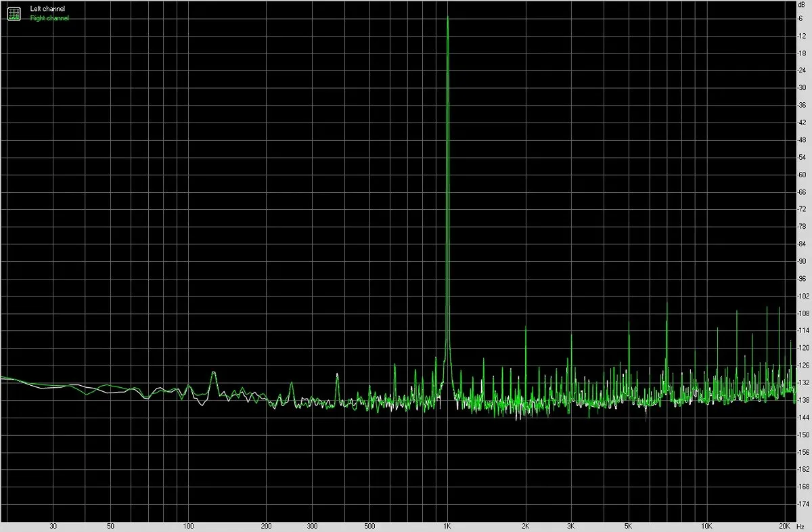Click the spectrum graph icon in the legend
Viewport: 812px width, 532px height.
(14, 14)
